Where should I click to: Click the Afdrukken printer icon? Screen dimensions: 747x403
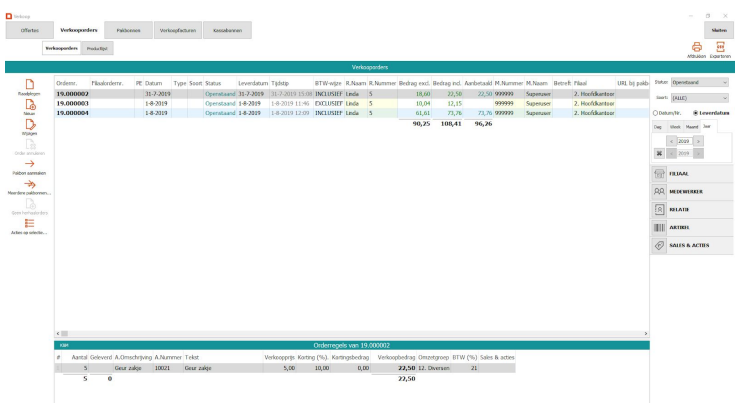(x=698, y=45)
